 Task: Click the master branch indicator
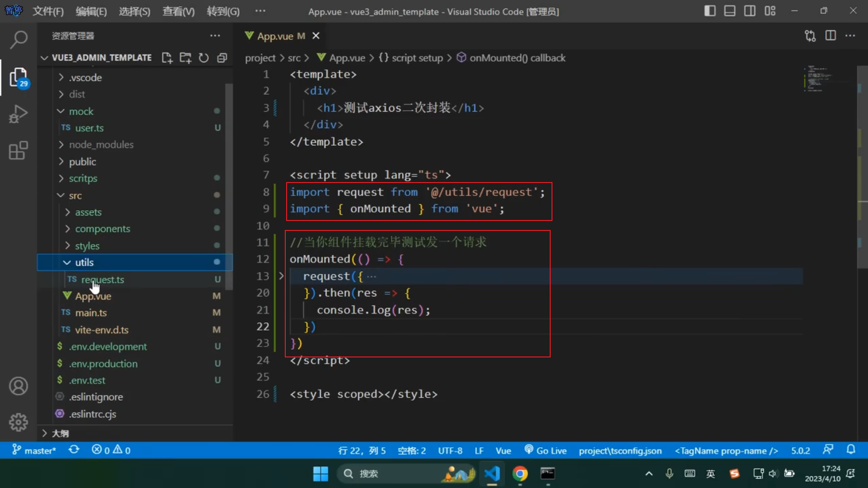tap(34, 450)
